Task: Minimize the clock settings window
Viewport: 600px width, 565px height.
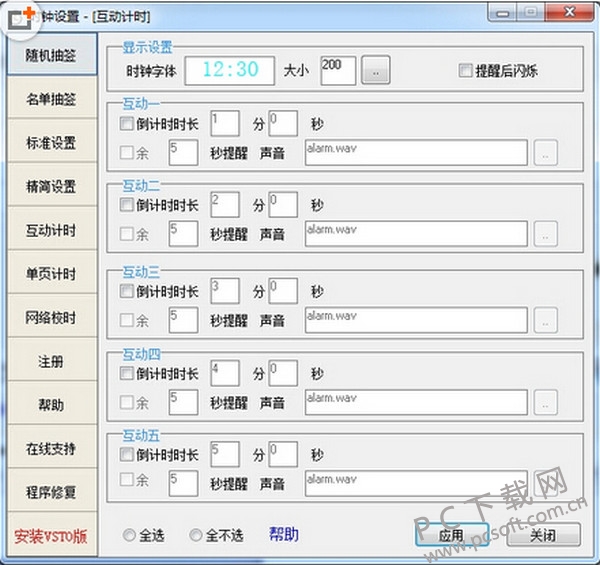Action: (503, 13)
